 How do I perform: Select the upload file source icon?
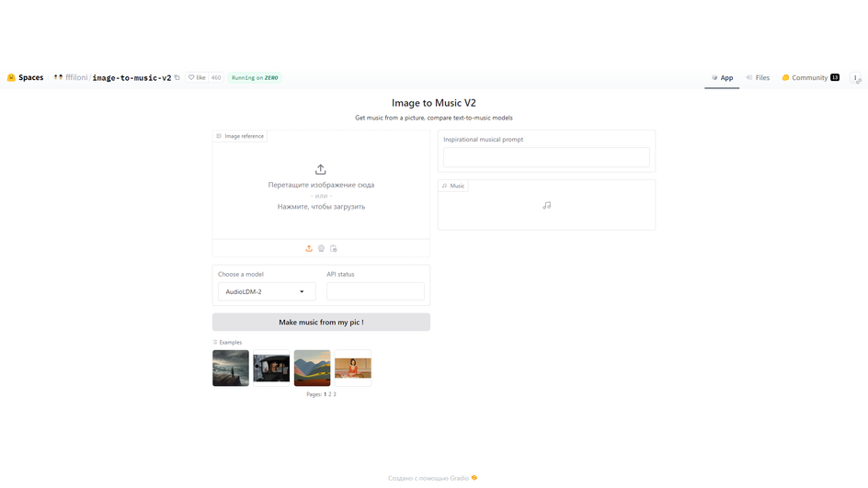[309, 248]
